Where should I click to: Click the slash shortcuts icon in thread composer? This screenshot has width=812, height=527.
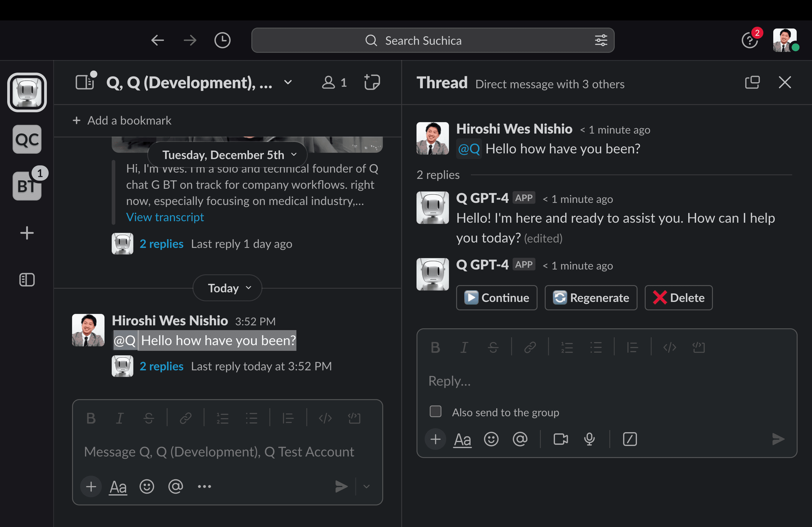coord(630,439)
